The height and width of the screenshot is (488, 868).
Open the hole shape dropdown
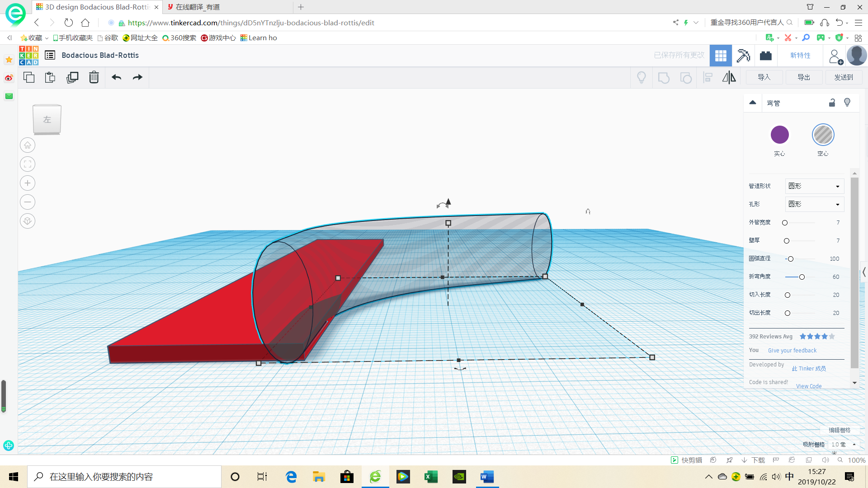pyautogui.click(x=814, y=204)
